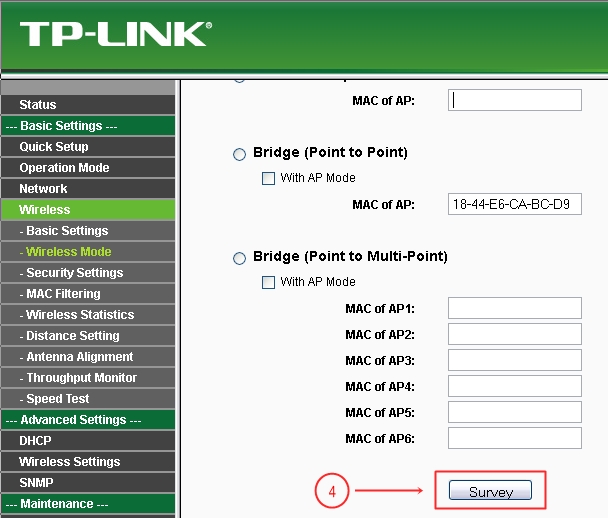Open Antenna Alignment submenu

(88, 356)
